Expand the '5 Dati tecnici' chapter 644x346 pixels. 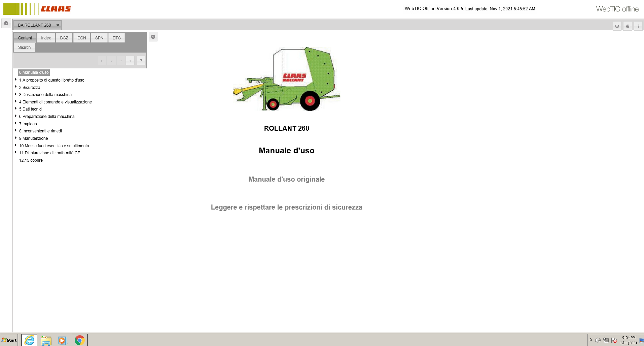pos(16,108)
